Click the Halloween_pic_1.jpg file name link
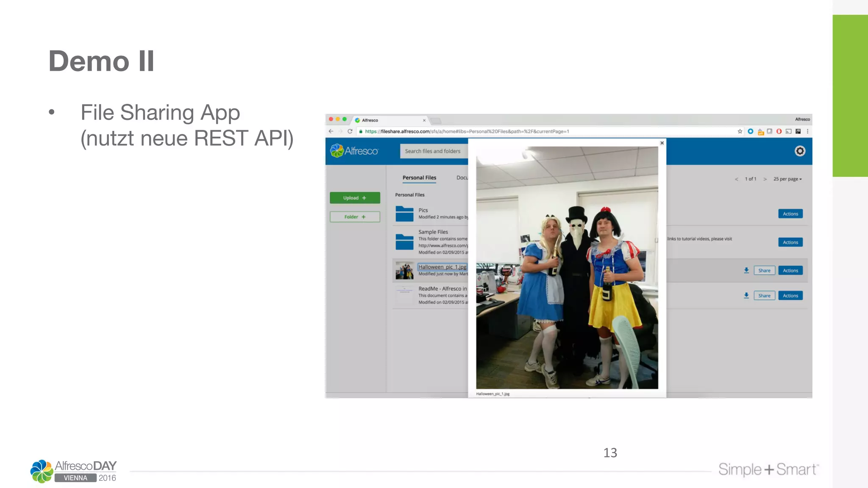The width and height of the screenshot is (868, 488). pos(442,267)
